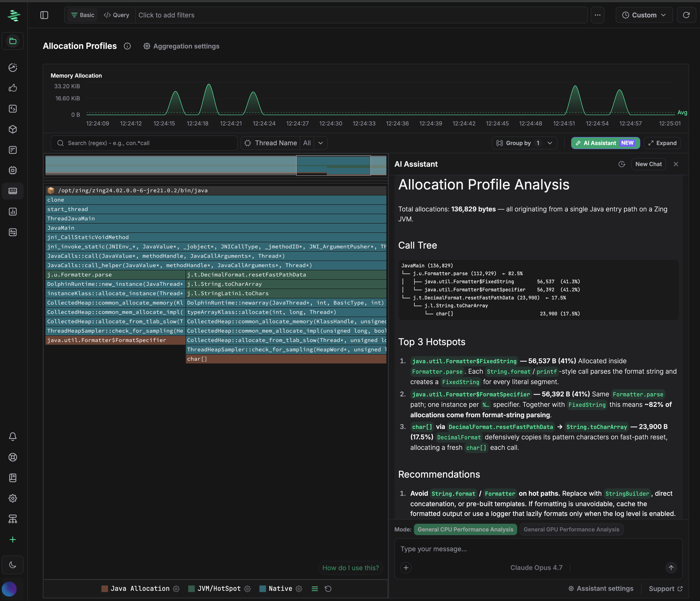Open JVM/HotSpot color settings gear
Image resolution: width=700 pixels, height=601 pixels.
click(x=248, y=589)
